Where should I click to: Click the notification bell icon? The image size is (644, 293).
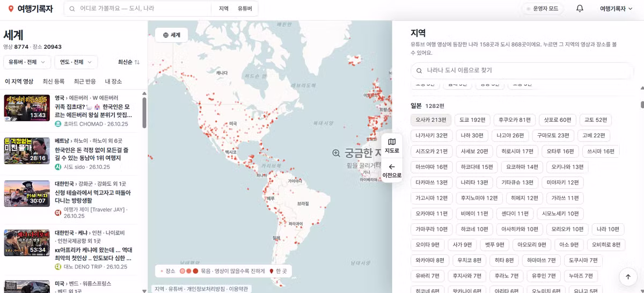coord(580,9)
